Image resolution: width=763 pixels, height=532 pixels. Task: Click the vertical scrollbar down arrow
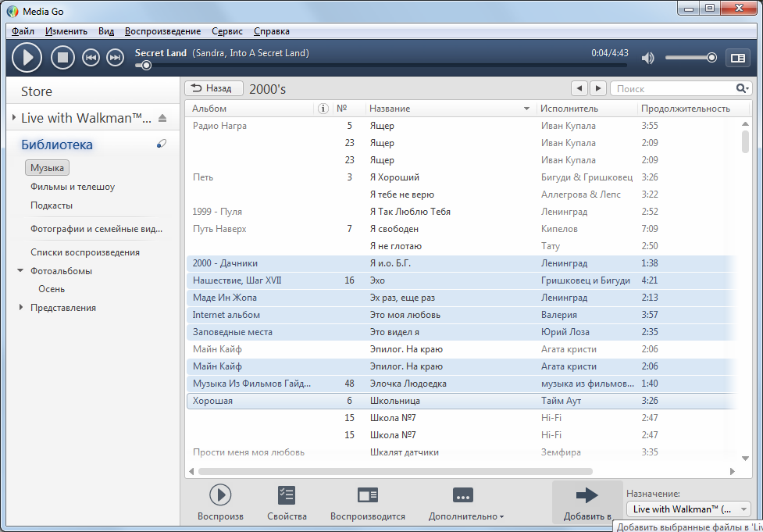tap(745, 458)
